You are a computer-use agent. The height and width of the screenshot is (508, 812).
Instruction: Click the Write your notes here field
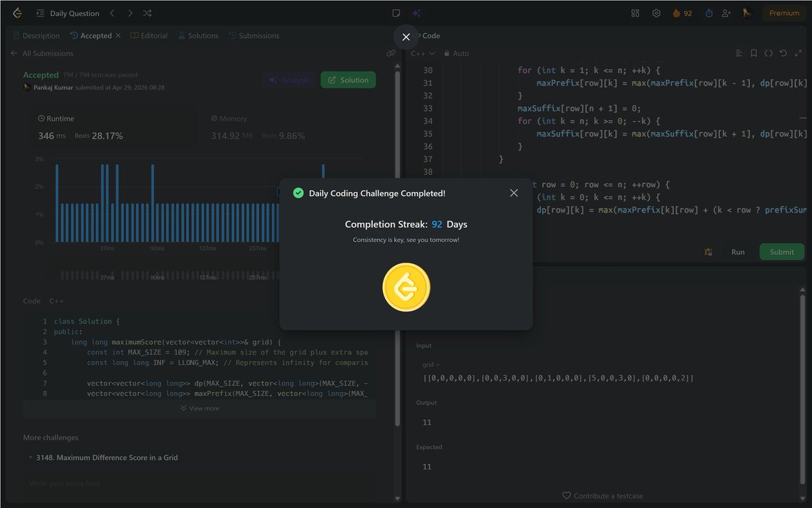point(200,484)
